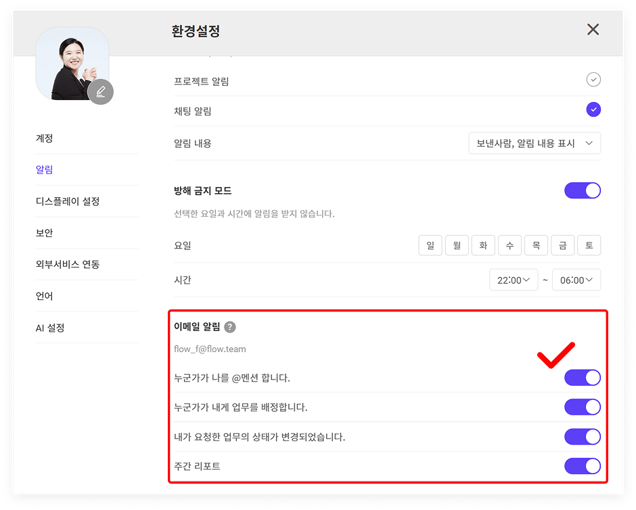The image size is (636, 510).
Task: Expand the 22:00 start time dropdown
Action: click(x=514, y=280)
